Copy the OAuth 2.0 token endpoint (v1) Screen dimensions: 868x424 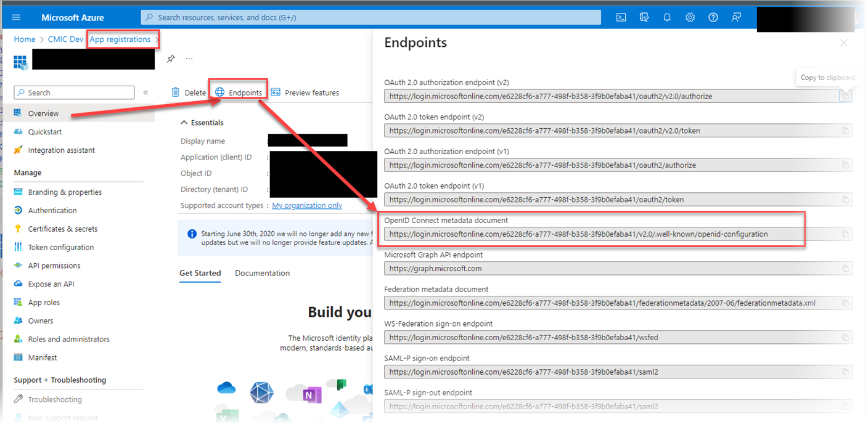[x=846, y=200]
